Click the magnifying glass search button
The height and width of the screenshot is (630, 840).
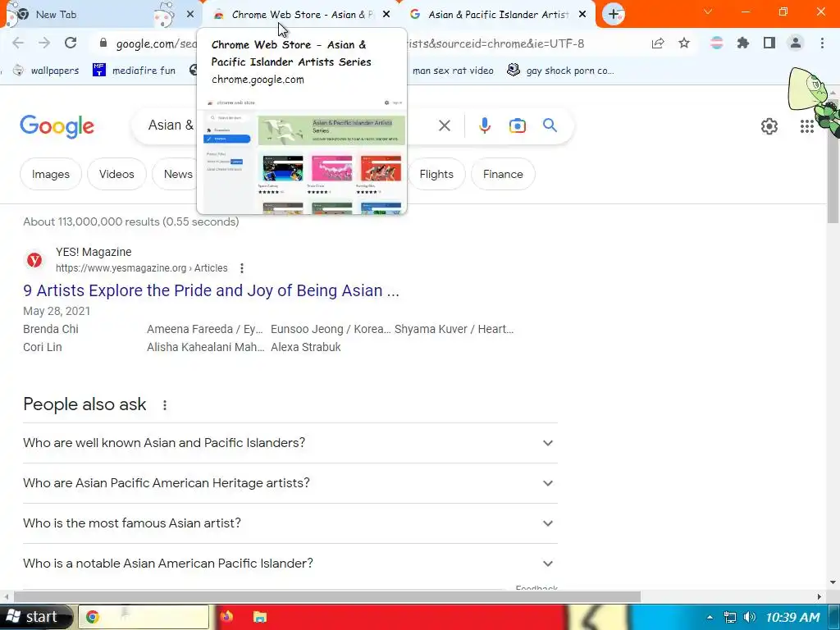[550, 126]
